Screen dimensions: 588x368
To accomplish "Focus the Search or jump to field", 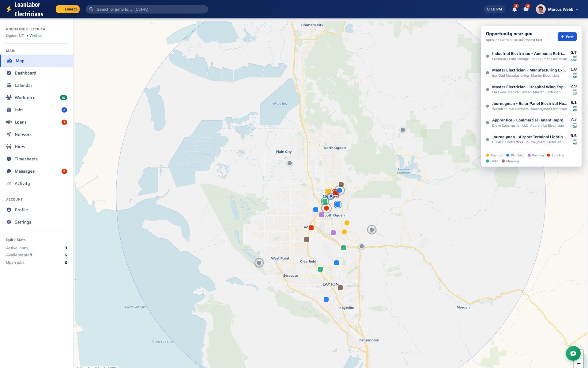I will (147, 9).
